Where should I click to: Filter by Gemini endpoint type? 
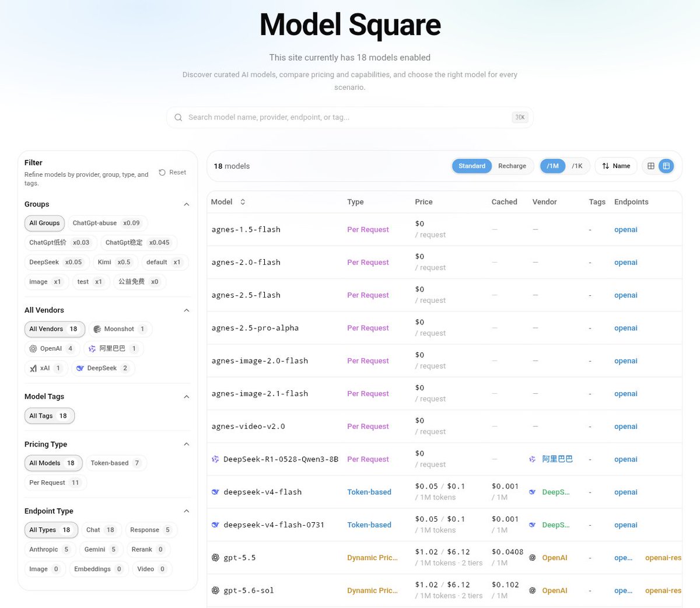point(100,549)
